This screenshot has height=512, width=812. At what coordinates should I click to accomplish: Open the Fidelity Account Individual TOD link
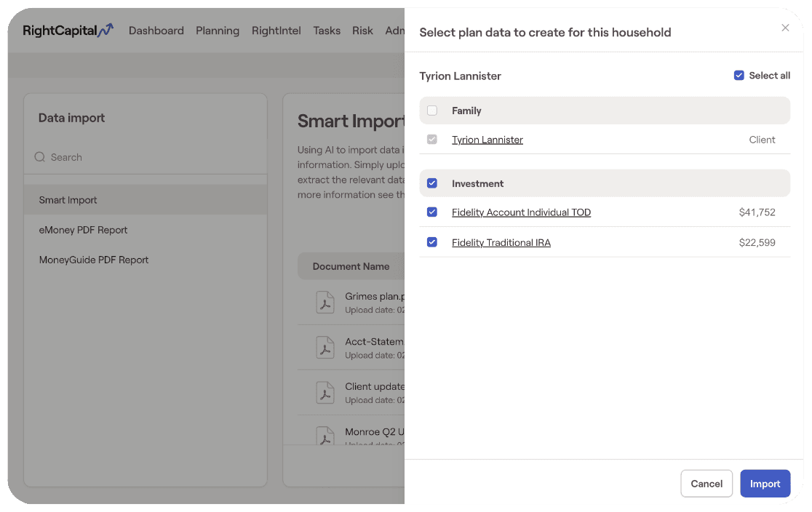pos(521,212)
